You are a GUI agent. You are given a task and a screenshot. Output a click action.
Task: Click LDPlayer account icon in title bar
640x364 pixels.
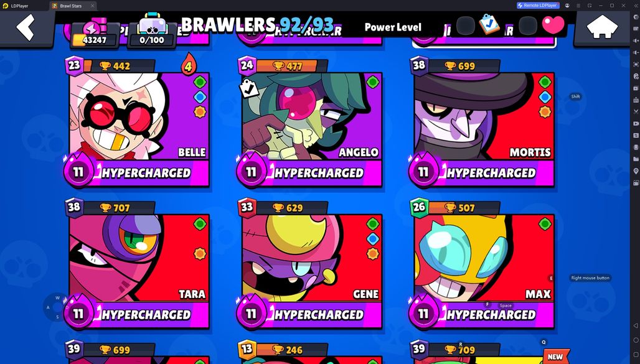567,6
